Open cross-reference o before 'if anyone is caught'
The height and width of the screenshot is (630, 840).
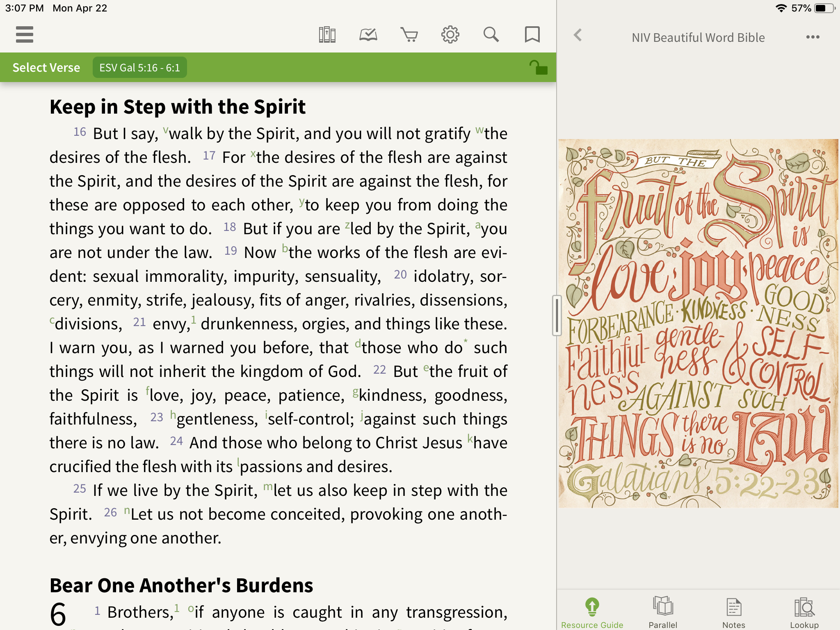(191, 609)
